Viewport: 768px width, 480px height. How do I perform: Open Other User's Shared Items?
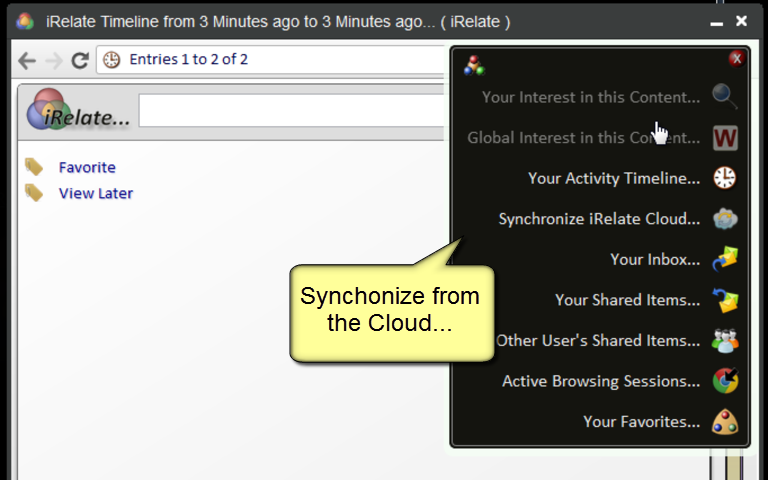(x=598, y=341)
